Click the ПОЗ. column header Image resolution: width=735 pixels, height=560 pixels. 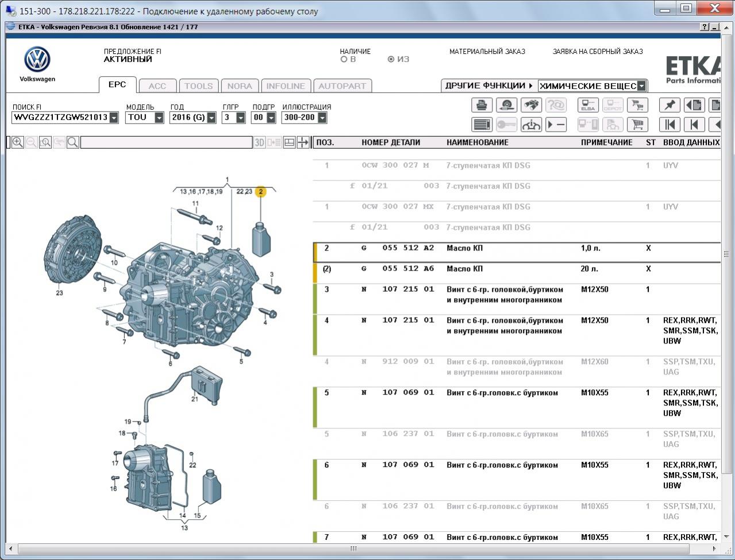[x=325, y=142]
